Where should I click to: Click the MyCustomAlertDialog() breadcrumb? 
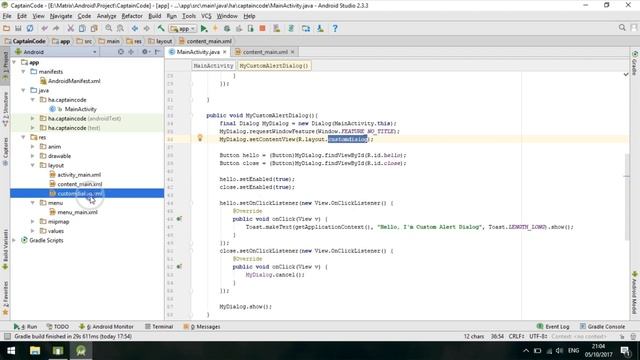[x=274, y=66]
